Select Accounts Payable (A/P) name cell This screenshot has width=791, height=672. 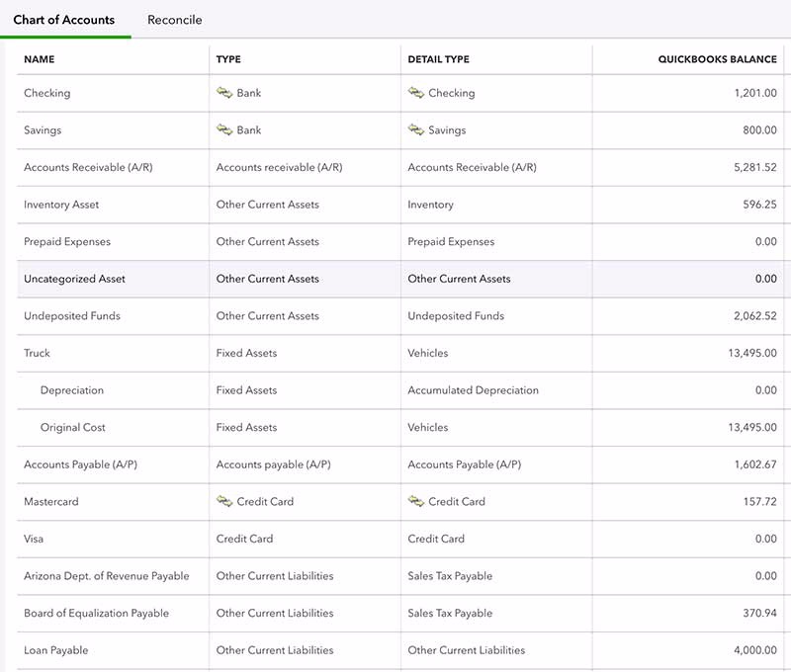point(80,464)
